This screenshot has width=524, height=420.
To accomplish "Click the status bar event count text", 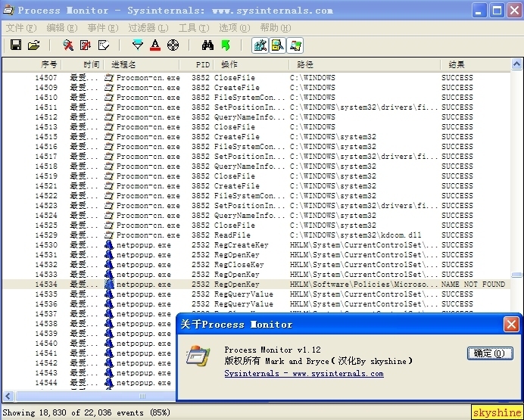I will [x=86, y=412].
